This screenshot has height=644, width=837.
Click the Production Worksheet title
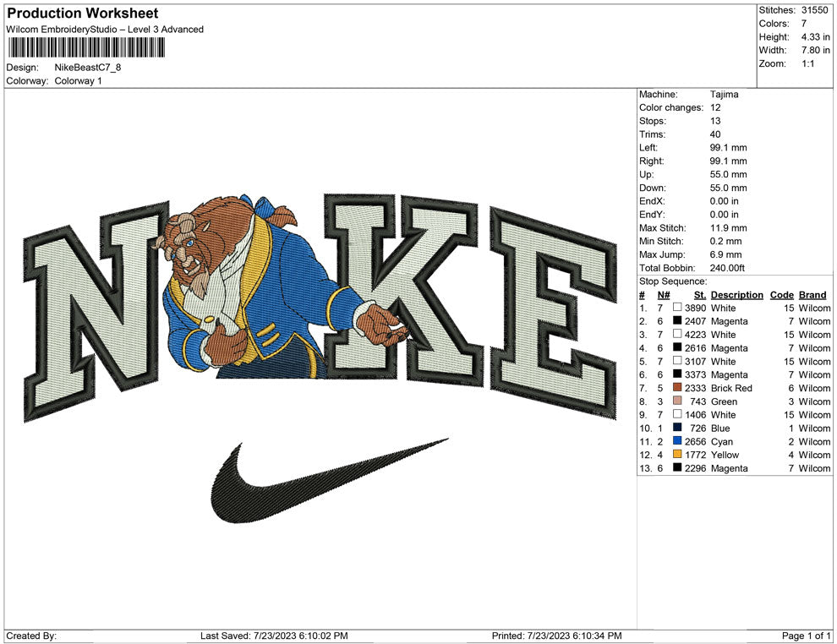click(83, 13)
